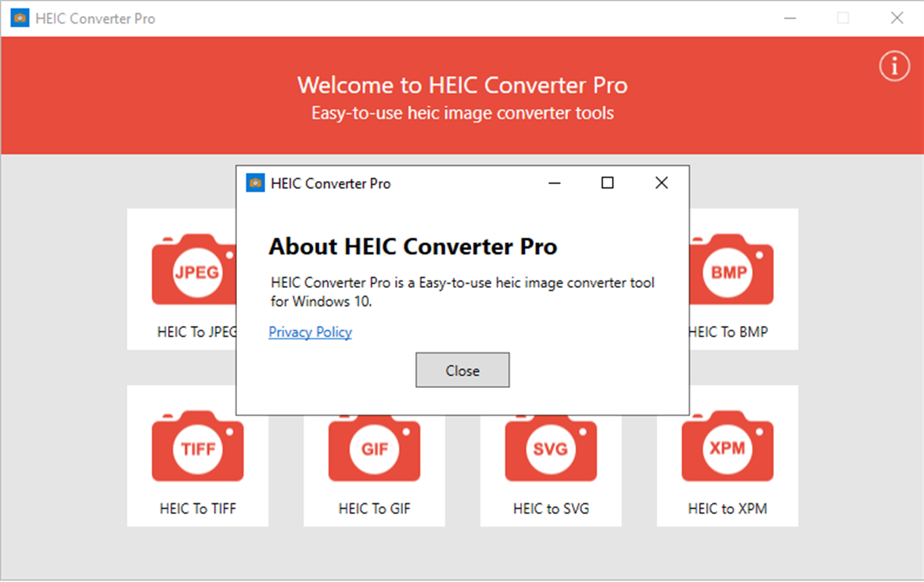
Task: Choose the XPM camera icon
Action: coord(727,446)
